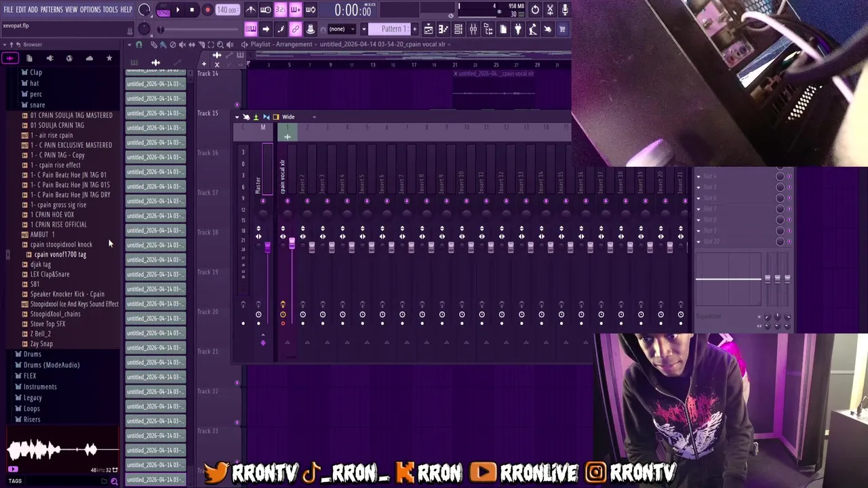
Task: Select the playlist playback speaker tool
Action: click(230, 45)
